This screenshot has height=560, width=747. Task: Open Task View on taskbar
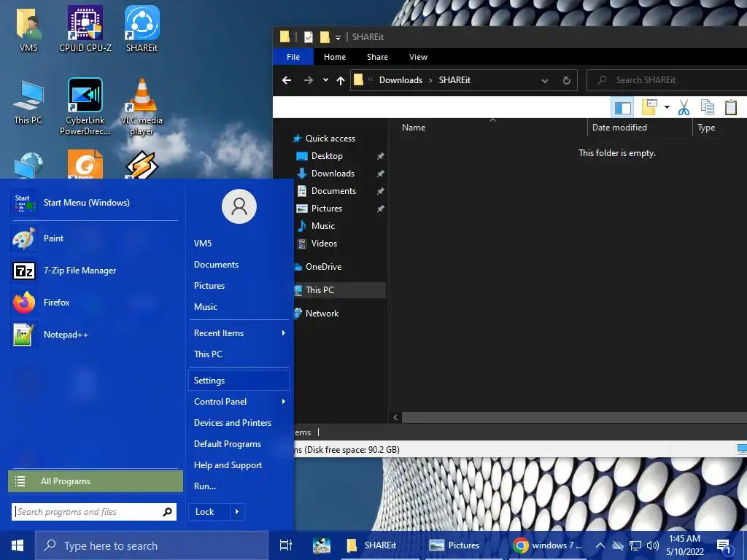click(285, 545)
